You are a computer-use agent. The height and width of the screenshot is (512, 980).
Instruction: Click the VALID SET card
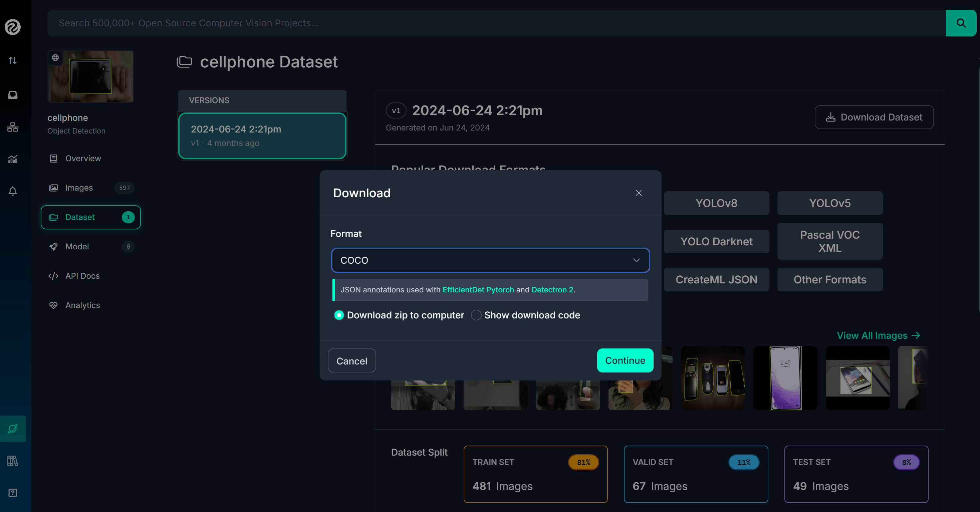click(x=695, y=474)
